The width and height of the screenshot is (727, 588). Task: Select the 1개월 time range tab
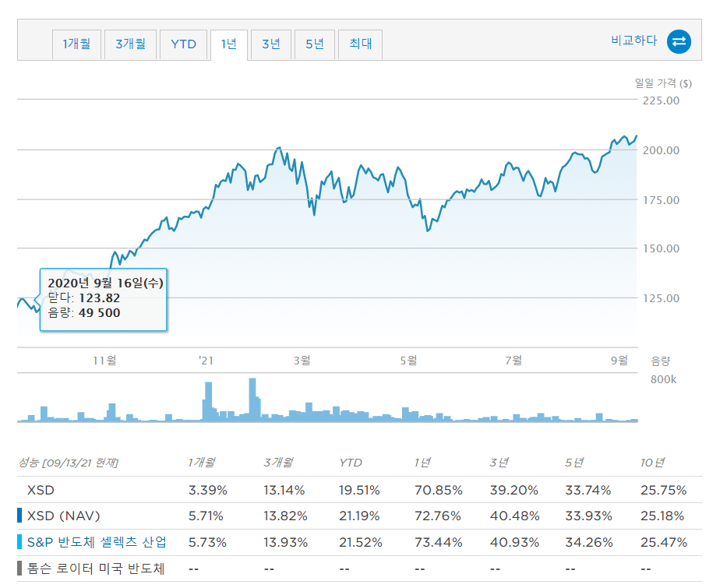tap(76, 44)
